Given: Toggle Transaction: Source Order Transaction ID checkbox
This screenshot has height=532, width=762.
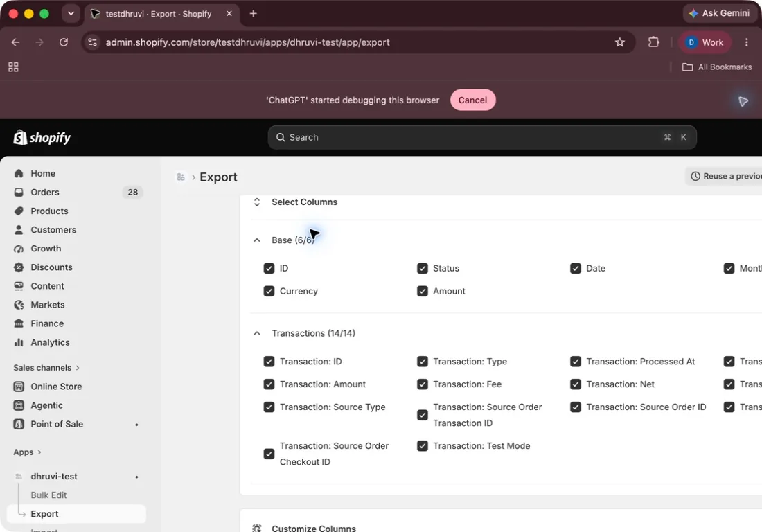Looking at the screenshot, I should [x=423, y=415].
